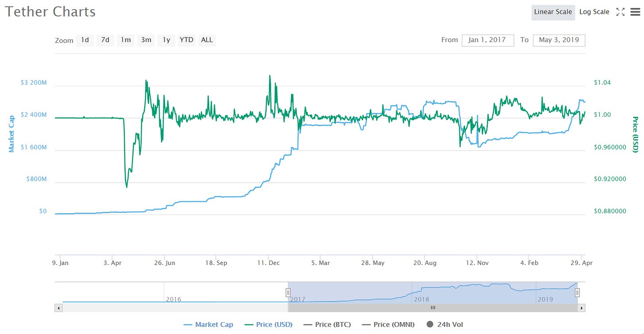Click the "Price (USD)" vertical axis title
The height and width of the screenshot is (334, 644).
635,134
